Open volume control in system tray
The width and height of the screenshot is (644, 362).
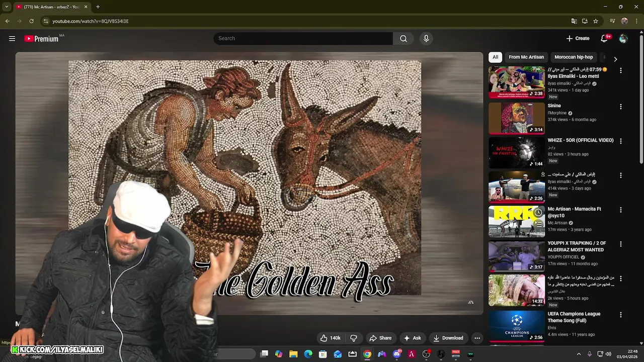[609, 354]
